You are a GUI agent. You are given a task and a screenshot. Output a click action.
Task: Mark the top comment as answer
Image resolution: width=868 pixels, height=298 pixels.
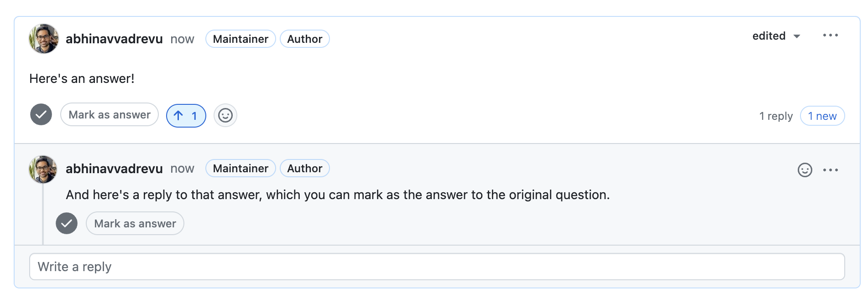(110, 115)
